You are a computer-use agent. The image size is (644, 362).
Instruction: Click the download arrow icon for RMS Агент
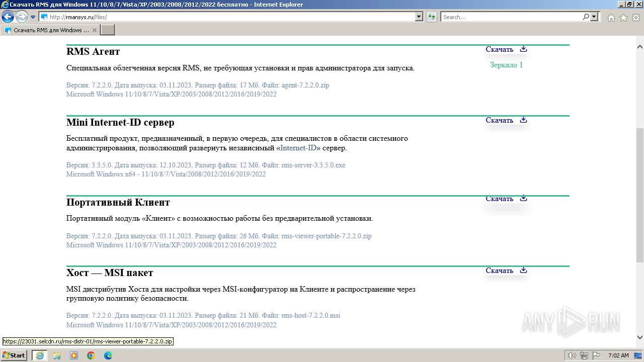(x=523, y=49)
